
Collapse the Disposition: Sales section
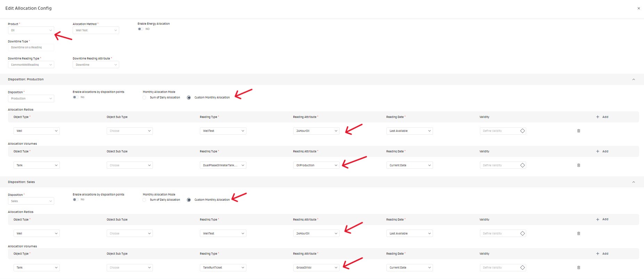pos(633,182)
